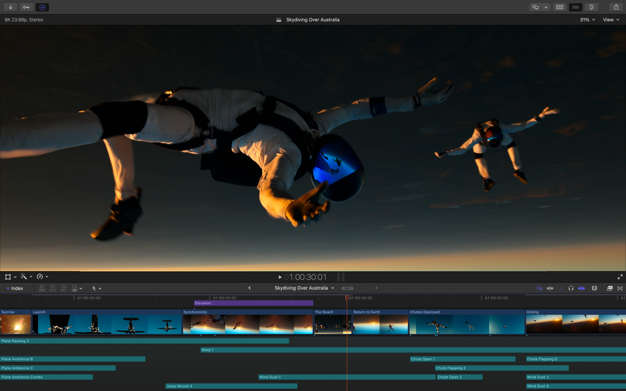Toggle the Inspector panel sliders icon

(592, 7)
